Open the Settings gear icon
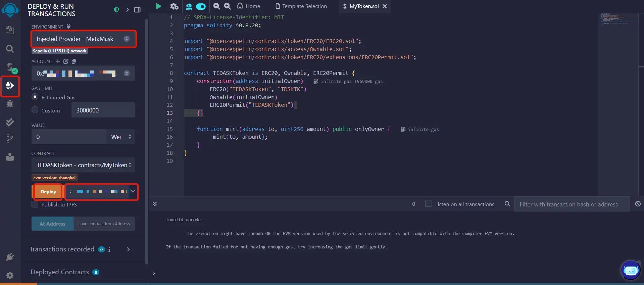This screenshot has width=644, height=285. [10, 275]
